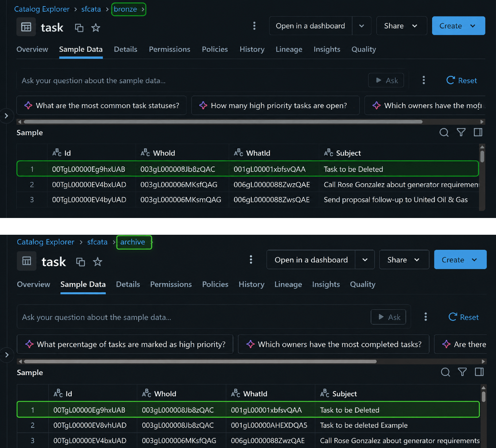Toggle side panel icon above archive Sample table

[479, 372]
